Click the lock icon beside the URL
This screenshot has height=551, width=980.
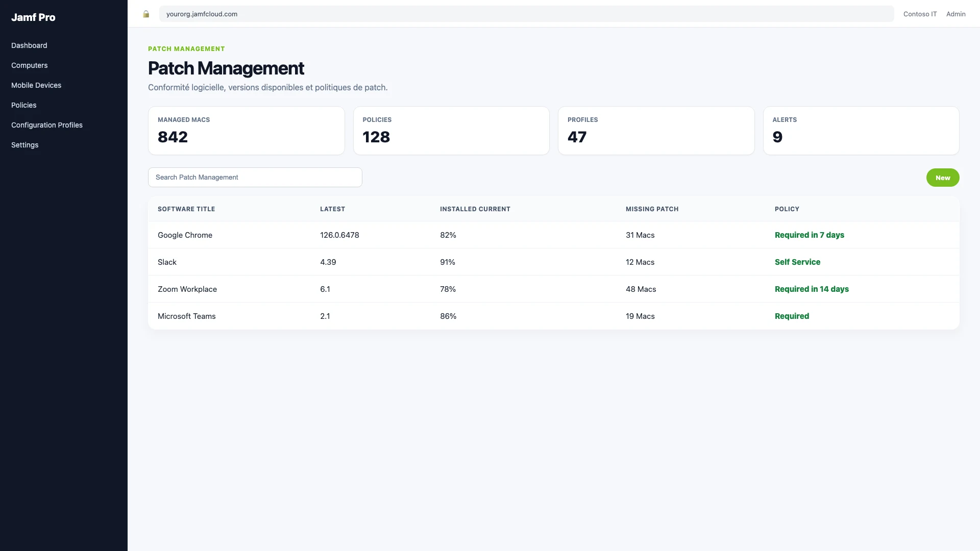[x=146, y=14]
